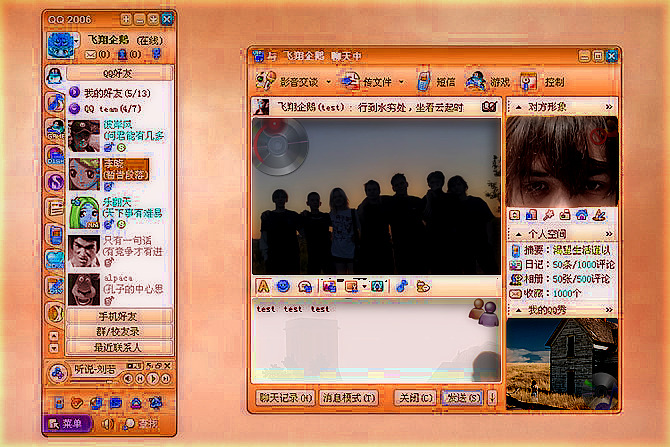Click 聊天记录(H) button
670x447 pixels.
[x=285, y=398]
